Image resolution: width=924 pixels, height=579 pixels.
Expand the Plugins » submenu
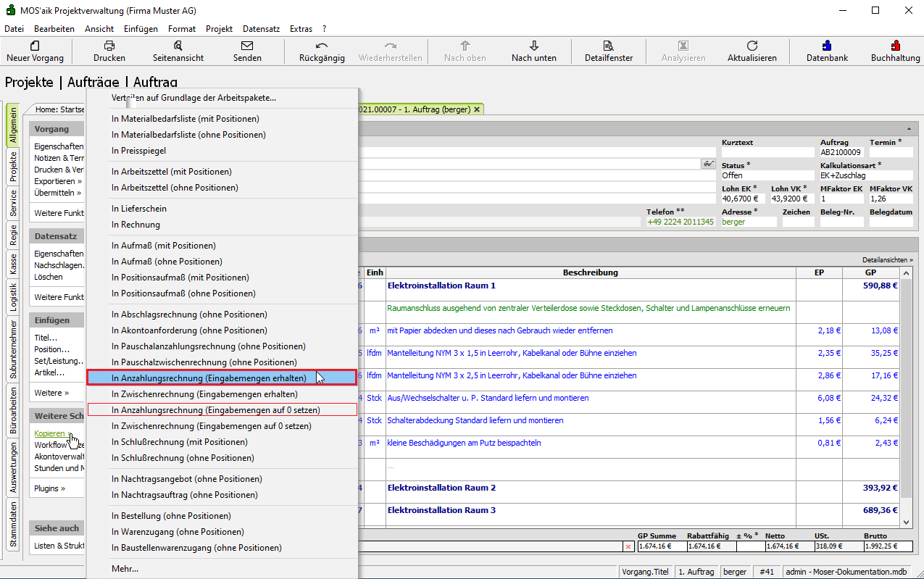[49, 488]
